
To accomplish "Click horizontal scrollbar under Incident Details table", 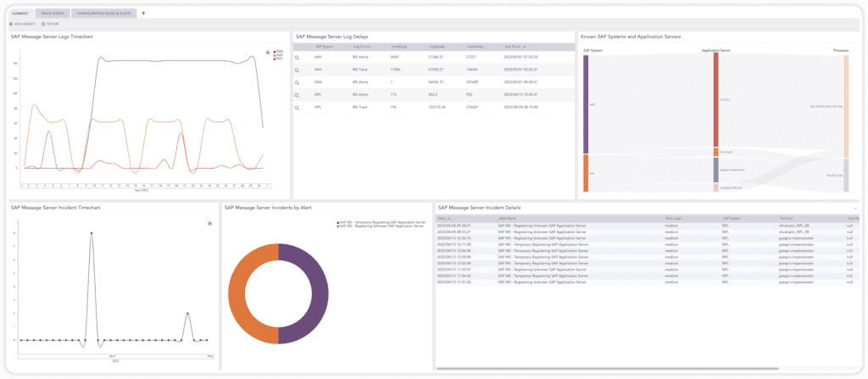I will click(607, 369).
